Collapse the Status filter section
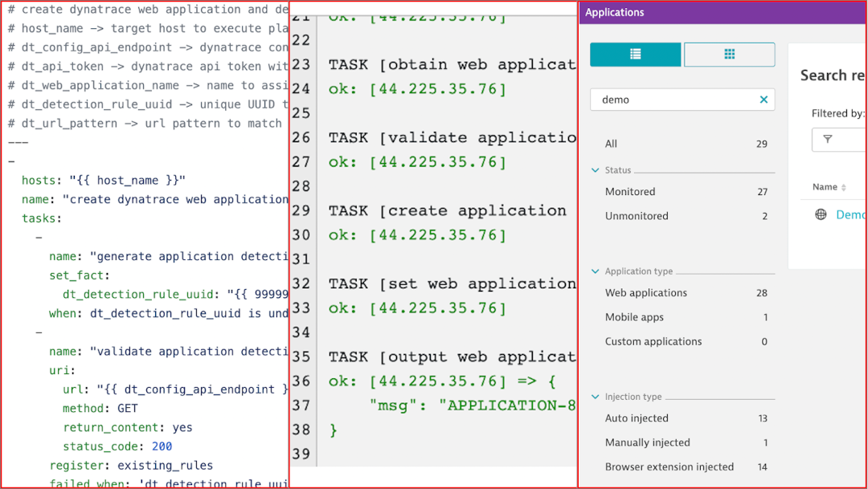The height and width of the screenshot is (489, 868). click(595, 169)
